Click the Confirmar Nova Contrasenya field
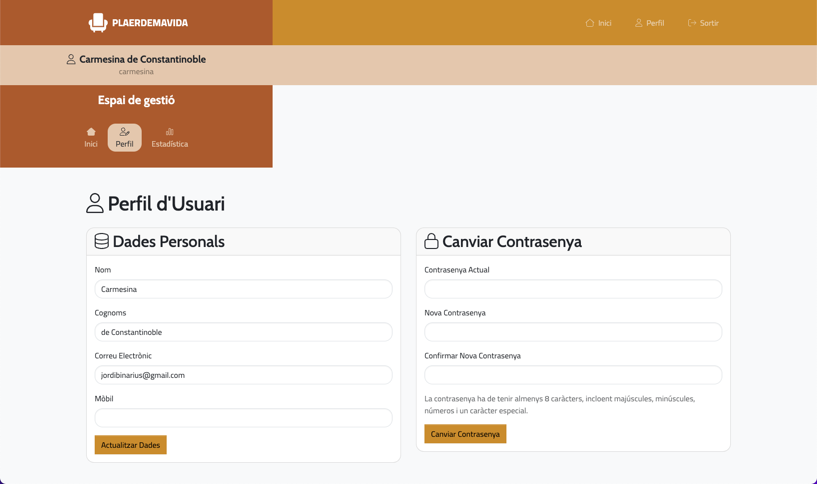This screenshot has height=484, width=817. coord(573,375)
